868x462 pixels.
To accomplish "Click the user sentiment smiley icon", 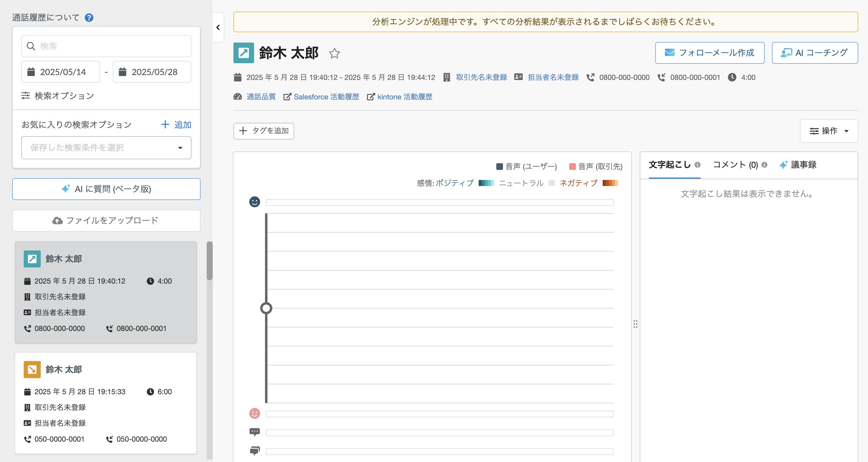I will [254, 202].
